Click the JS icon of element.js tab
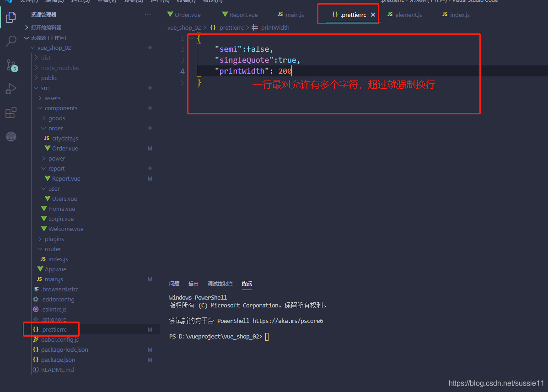The image size is (548, 392). tap(390, 14)
